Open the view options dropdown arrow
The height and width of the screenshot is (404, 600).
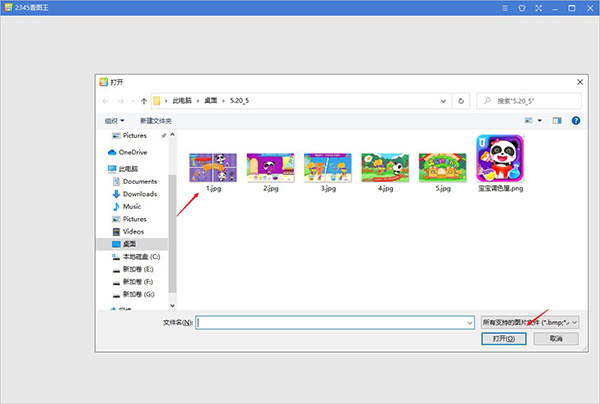coord(540,121)
